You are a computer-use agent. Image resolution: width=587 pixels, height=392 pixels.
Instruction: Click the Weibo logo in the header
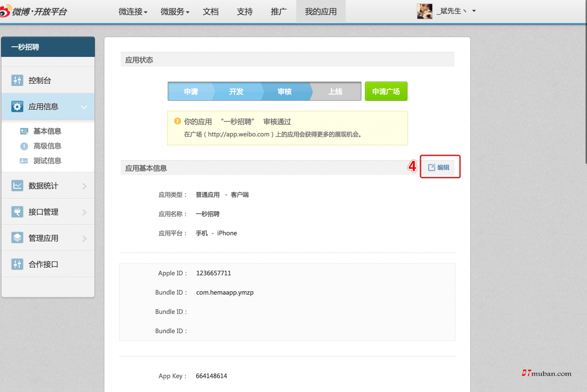[x=6, y=11]
